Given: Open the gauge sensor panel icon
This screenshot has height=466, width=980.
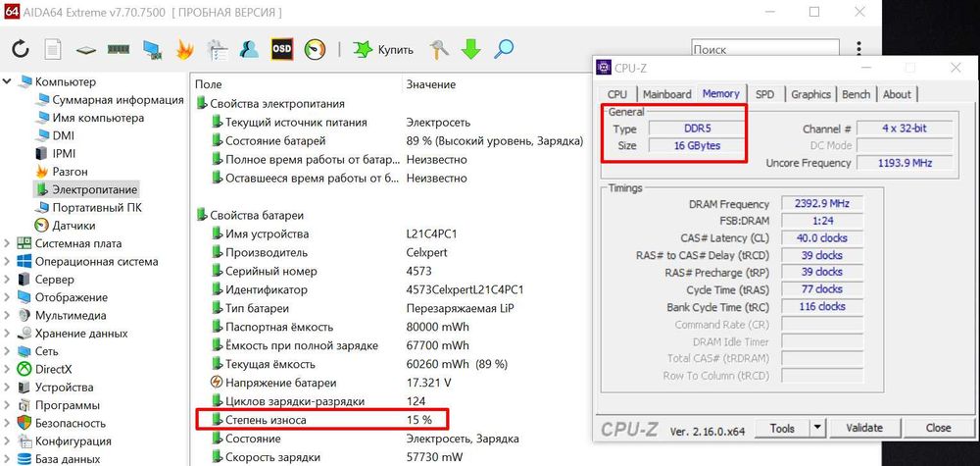Looking at the screenshot, I should pos(315,49).
